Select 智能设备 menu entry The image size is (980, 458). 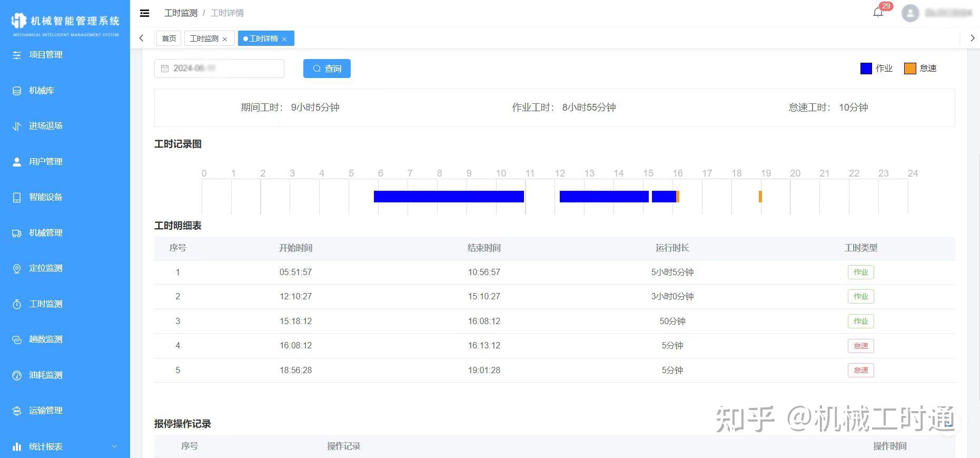click(x=46, y=197)
